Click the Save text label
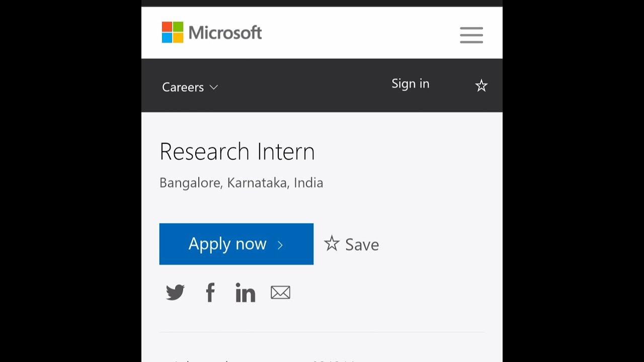The height and width of the screenshot is (362, 644). pyautogui.click(x=362, y=245)
